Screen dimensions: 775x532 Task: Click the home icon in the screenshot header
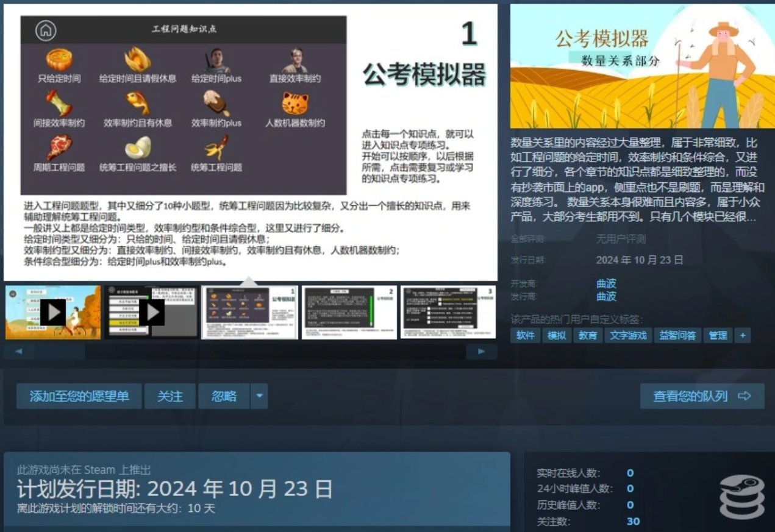[x=46, y=30]
